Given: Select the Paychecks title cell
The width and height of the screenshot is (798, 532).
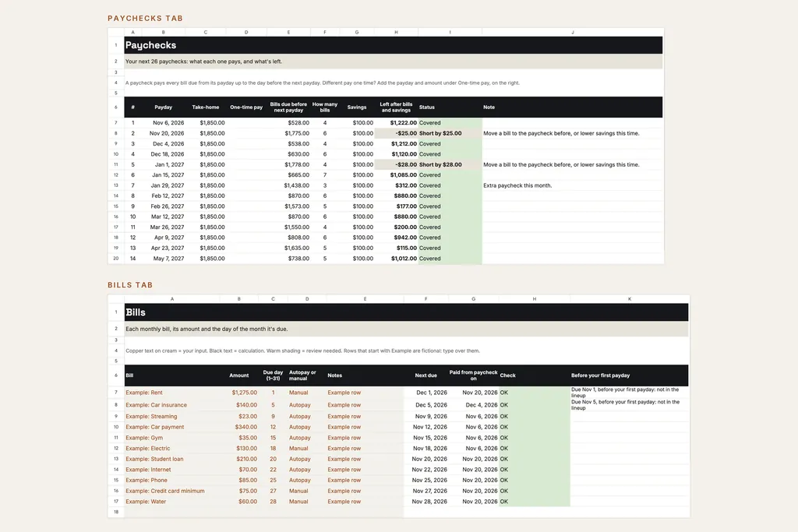Looking at the screenshot, I should tap(393, 45).
